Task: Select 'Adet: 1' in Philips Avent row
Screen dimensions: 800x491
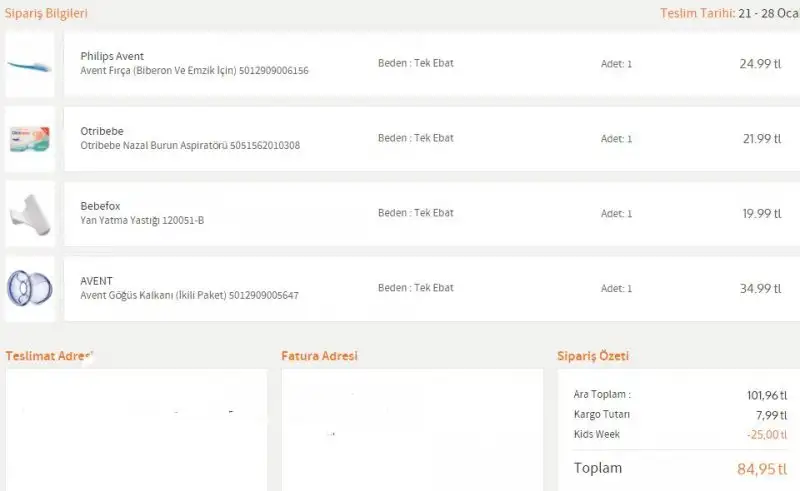Action: point(616,64)
